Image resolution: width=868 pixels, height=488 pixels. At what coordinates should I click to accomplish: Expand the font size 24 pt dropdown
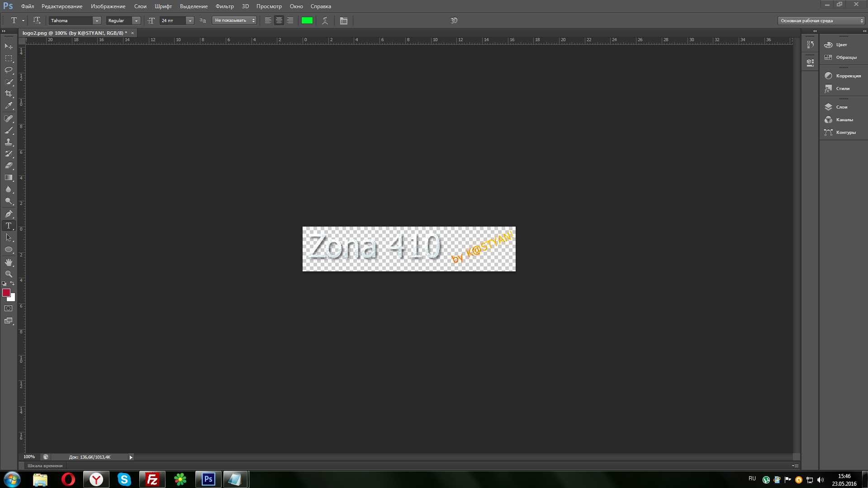pos(190,21)
